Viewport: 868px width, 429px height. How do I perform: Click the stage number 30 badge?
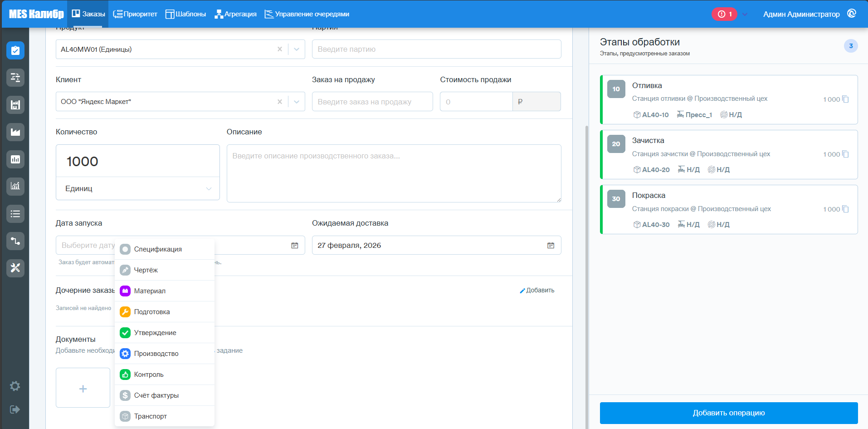pyautogui.click(x=616, y=199)
